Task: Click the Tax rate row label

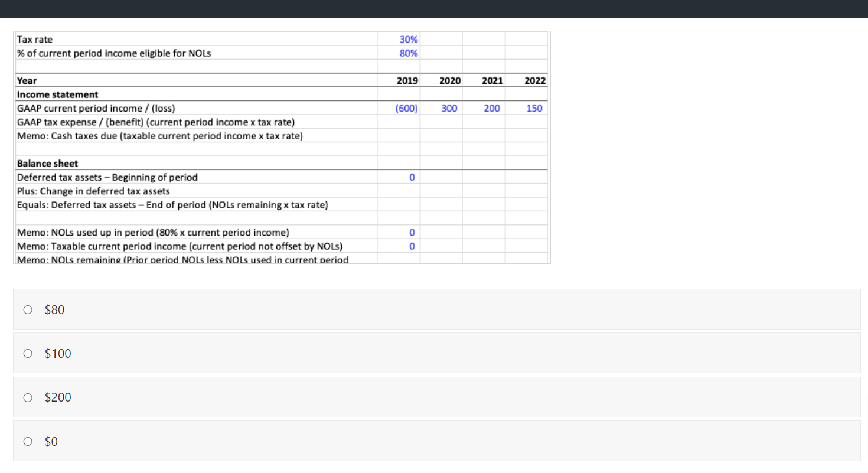Action: 34,39
